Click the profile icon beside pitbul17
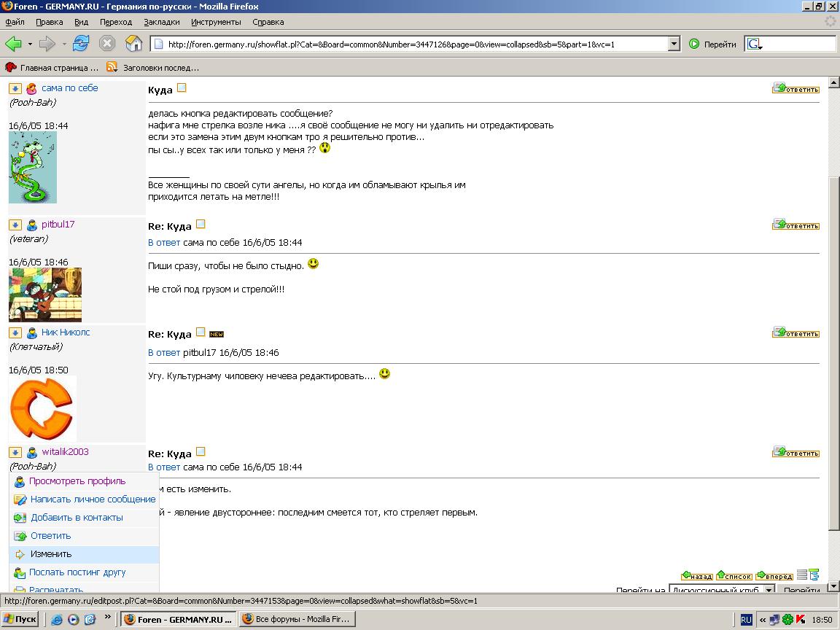840x630 pixels. pyautogui.click(x=32, y=225)
